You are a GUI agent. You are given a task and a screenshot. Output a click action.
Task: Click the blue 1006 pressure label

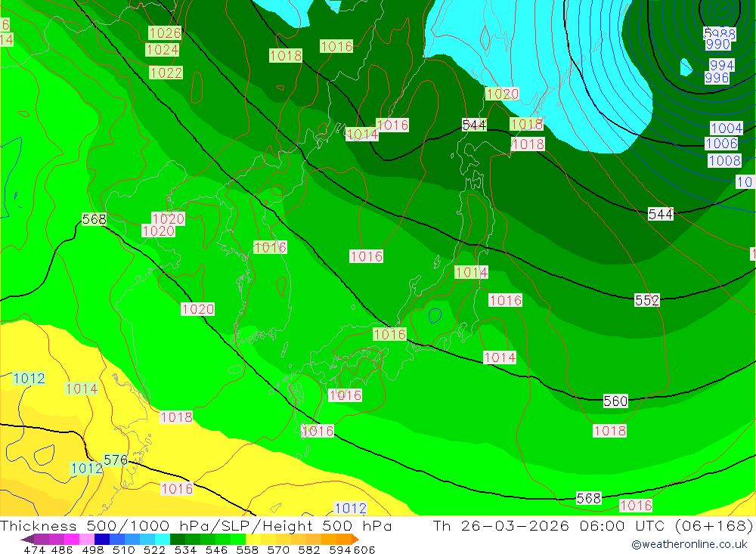(x=721, y=144)
